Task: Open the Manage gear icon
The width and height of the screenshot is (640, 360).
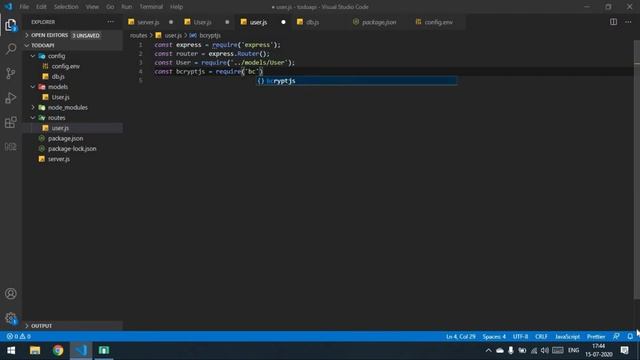Action: pos(11,318)
